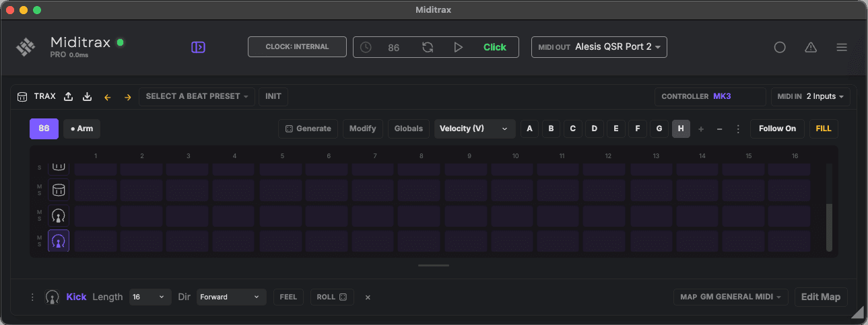Solo the selected purple kick track
868x325 pixels.
(39, 244)
